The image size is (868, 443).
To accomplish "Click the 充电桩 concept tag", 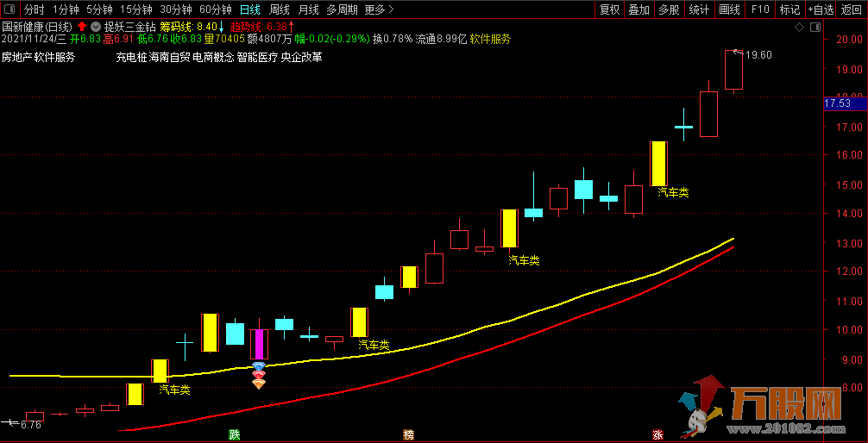I will point(129,58).
